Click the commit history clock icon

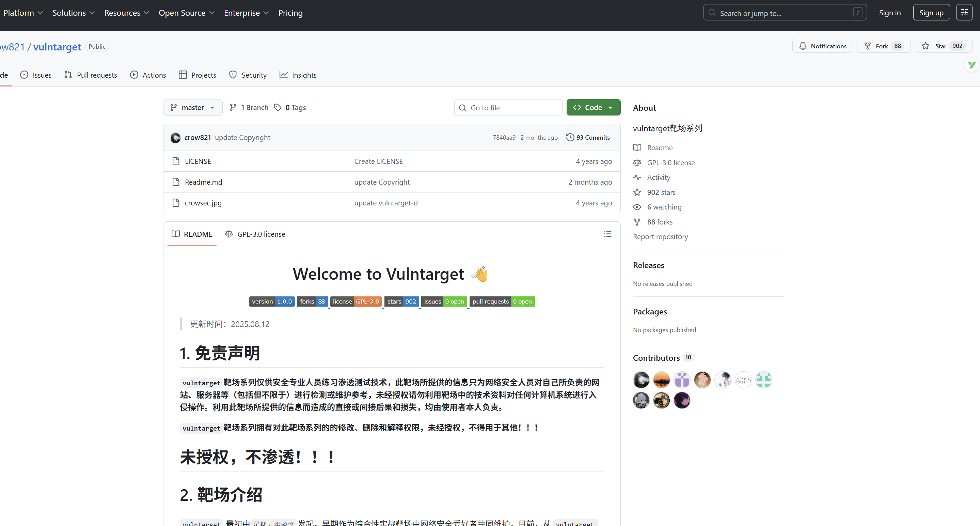pos(570,137)
